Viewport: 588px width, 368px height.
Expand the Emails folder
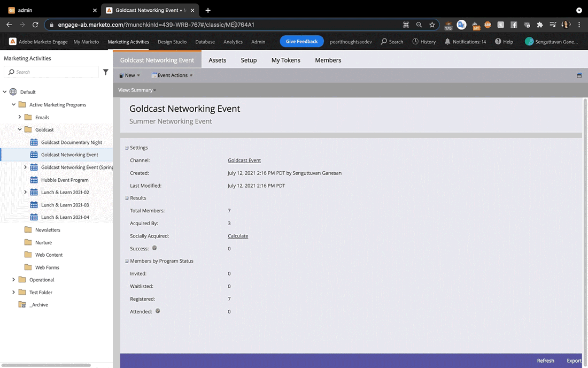pyautogui.click(x=19, y=117)
